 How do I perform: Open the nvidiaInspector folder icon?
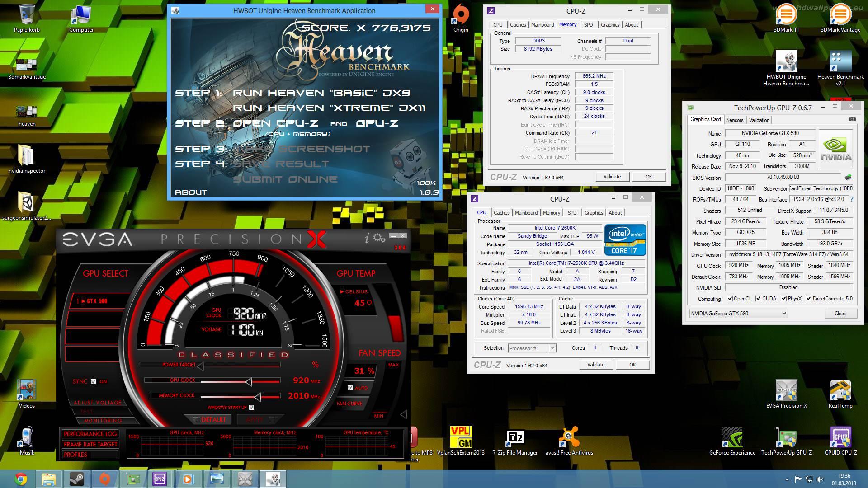point(27,159)
